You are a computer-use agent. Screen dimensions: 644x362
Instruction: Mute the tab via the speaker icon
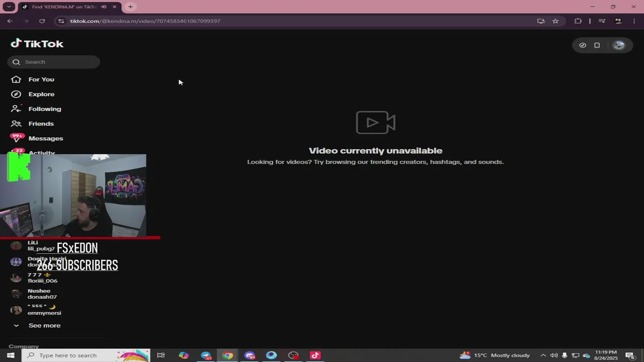point(104,7)
